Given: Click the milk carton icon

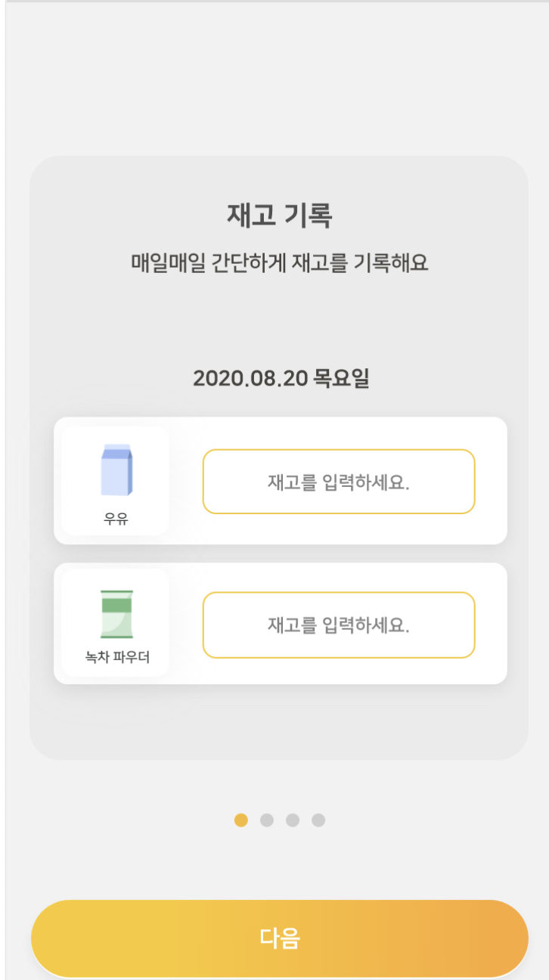Looking at the screenshot, I should 116,470.
